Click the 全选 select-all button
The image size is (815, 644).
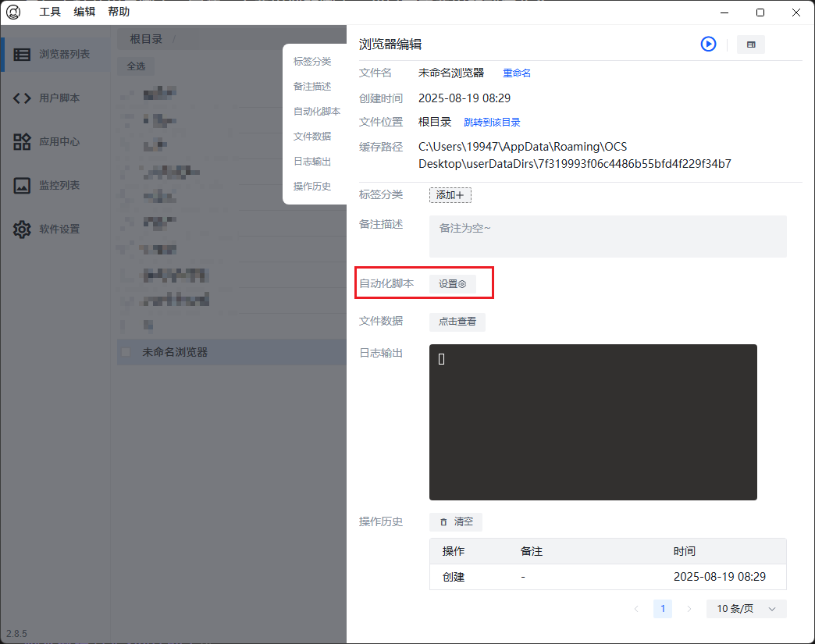pyautogui.click(x=136, y=66)
